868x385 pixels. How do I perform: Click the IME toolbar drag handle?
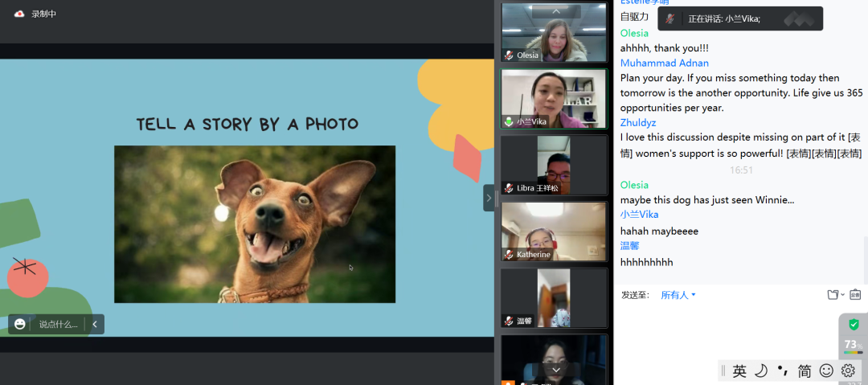coord(723,371)
